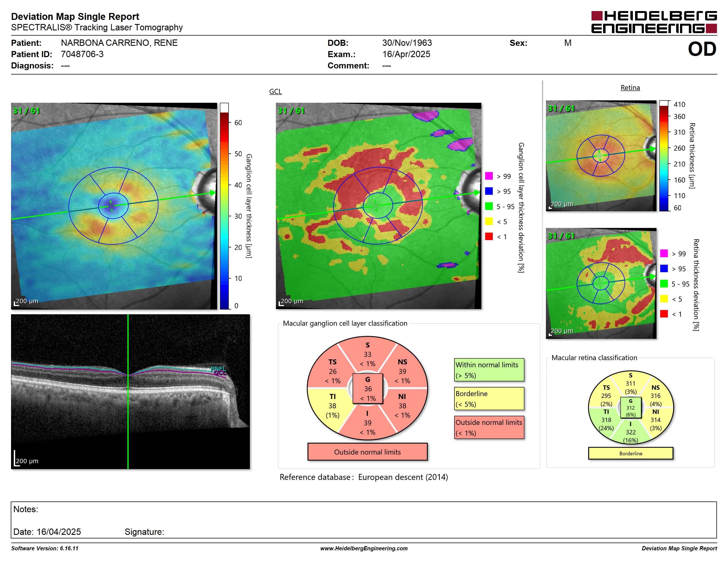Image resolution: width=728 pixels, height=563 pixels.
Task: Click the yellow < 5 retina legend swatch
Action: [664, 299]
